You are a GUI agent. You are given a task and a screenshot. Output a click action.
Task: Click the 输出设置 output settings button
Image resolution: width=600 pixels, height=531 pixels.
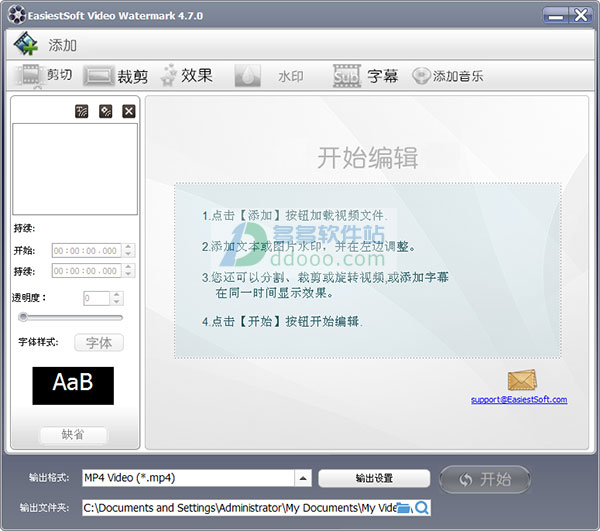374,478
